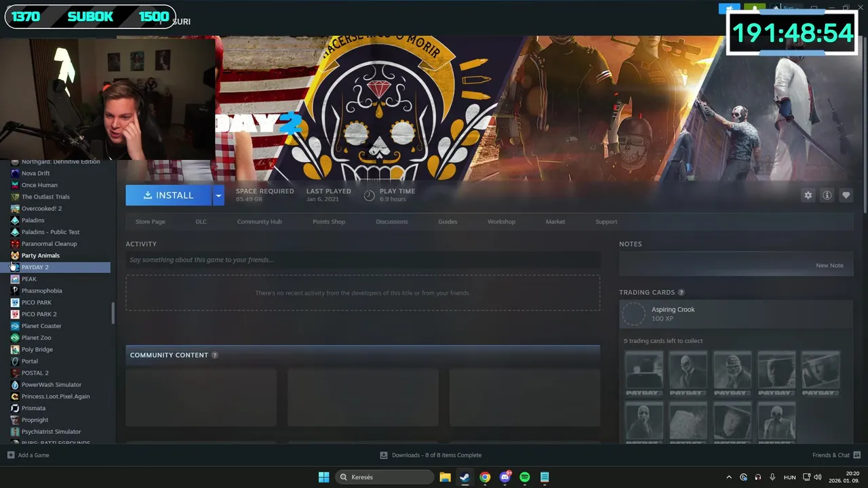Select Party Animals in the library
The height and width of the screenshot is (488, 868).
(x=41, y=256)
